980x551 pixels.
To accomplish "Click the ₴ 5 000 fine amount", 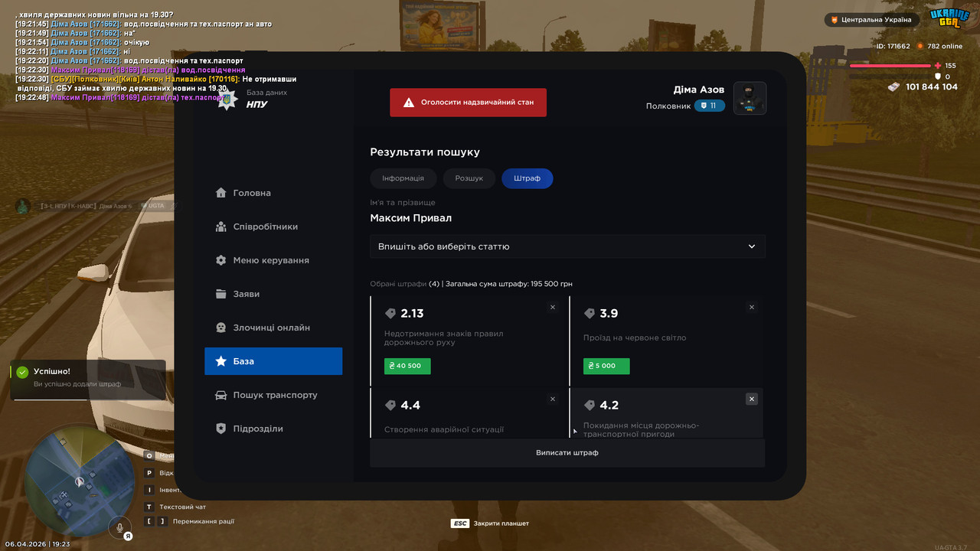I will point(606,366).
